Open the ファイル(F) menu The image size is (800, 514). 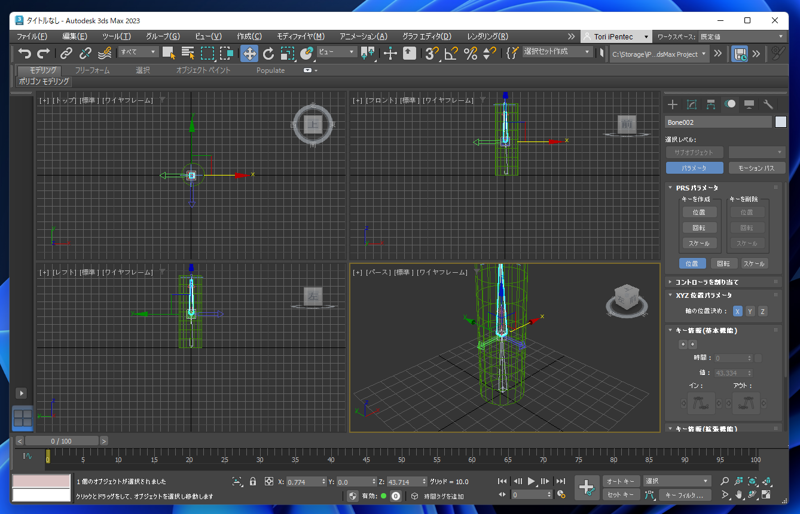(x=32, y=37)
